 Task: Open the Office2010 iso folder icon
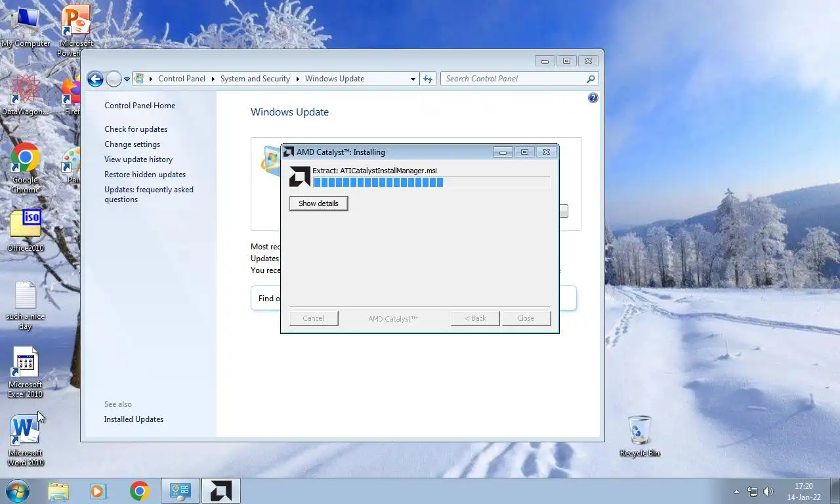(26, 231)
